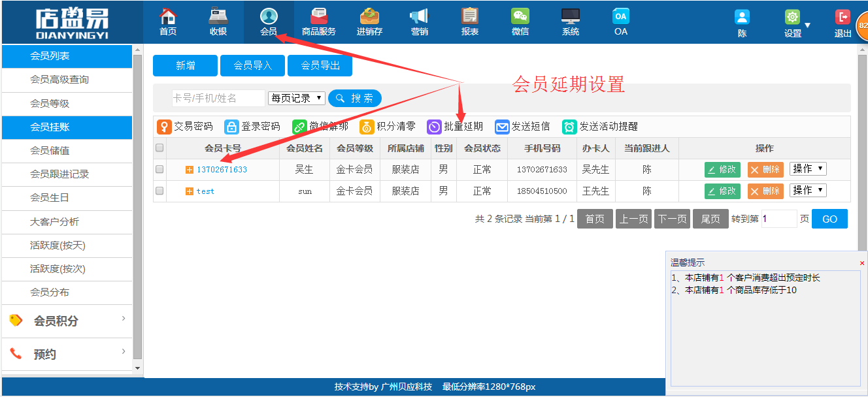This screenshot has width=868, height=397.
Task: Open the 操作 dropdown for sun row
Action: pyautogui.click(x=808, y=190)
